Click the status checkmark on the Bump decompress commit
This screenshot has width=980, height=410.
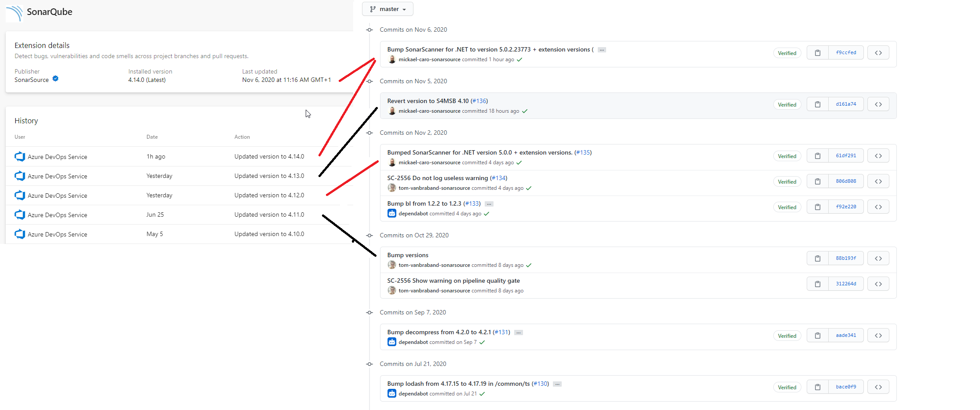[x=482, y=342]
